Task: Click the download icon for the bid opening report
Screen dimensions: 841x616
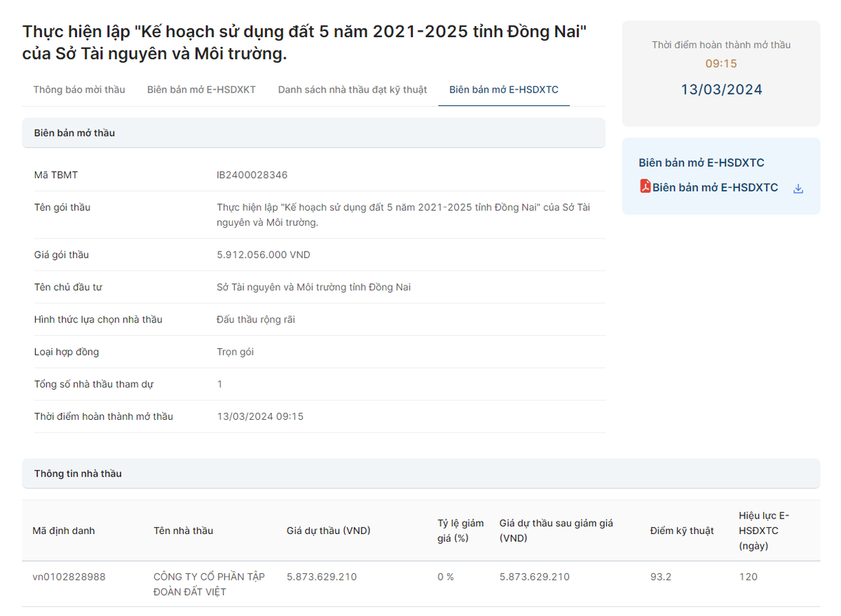Action: [798, 188]
